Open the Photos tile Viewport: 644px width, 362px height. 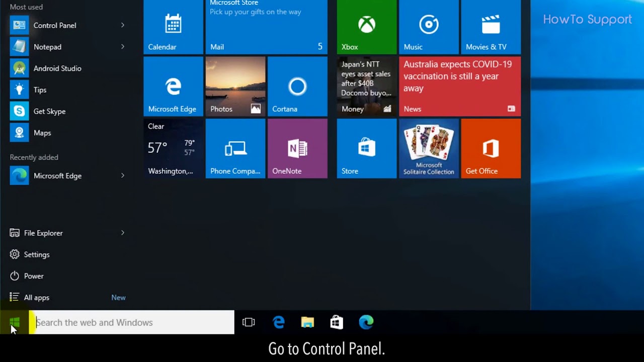tap(235, 86)
